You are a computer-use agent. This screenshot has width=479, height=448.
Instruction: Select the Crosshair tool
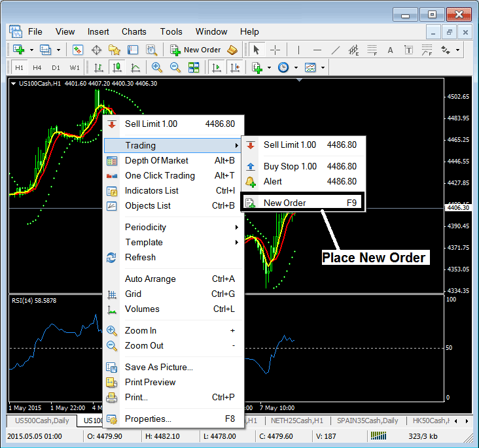coord(275,50)
